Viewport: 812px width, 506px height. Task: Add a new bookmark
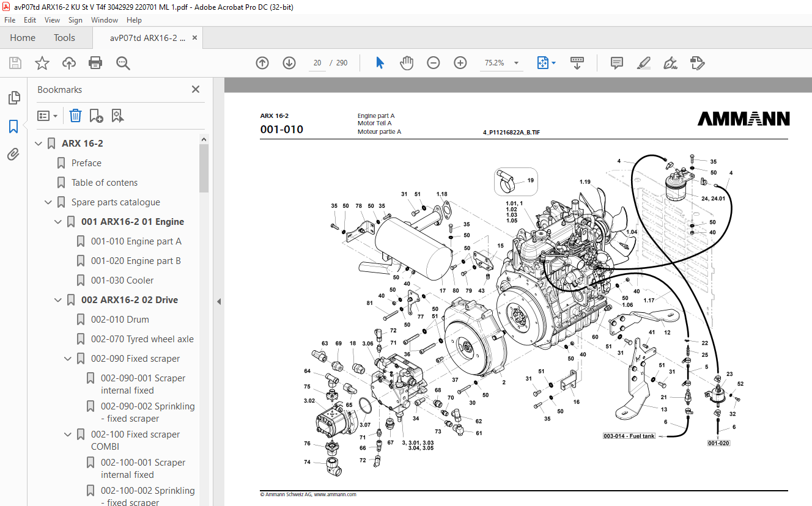point(96,116)
